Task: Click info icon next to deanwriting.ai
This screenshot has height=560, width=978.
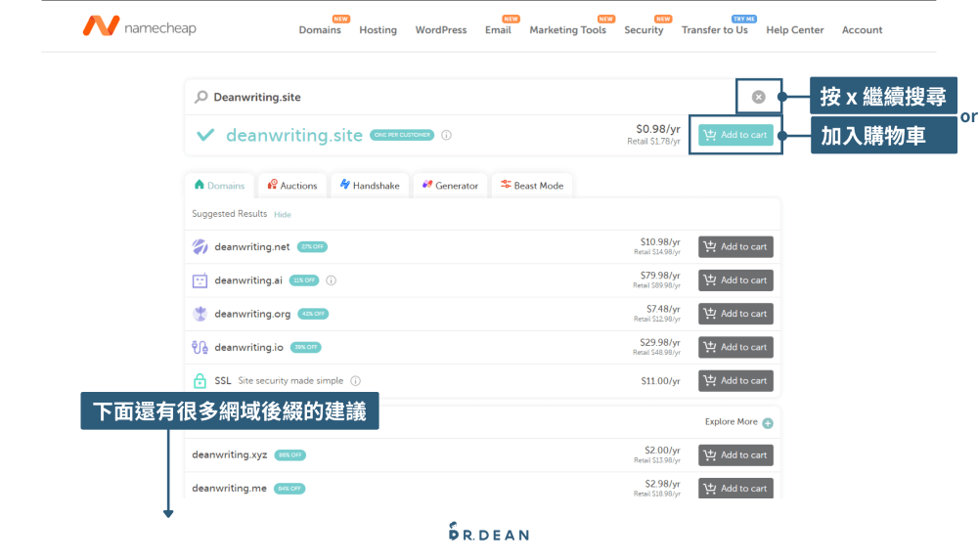Action: click(x=332, y=280)
